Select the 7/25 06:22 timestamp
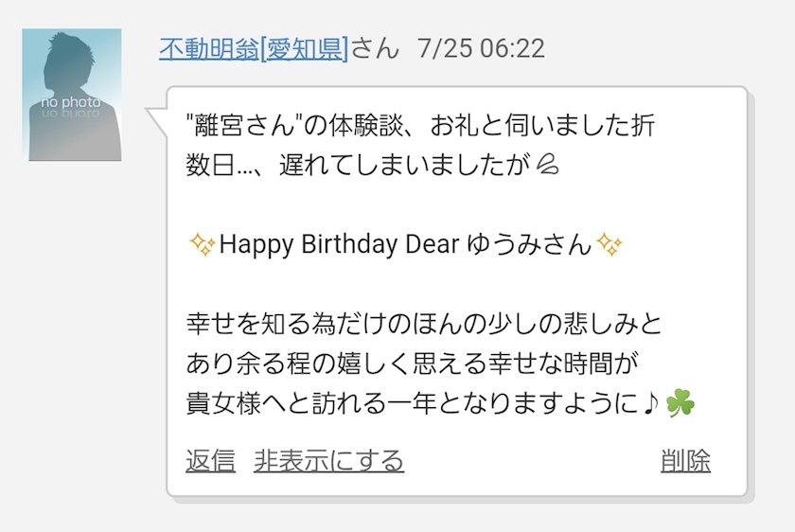Image resolution: width=795 pixels, height=532 pixels. click(x=481, y=47)
